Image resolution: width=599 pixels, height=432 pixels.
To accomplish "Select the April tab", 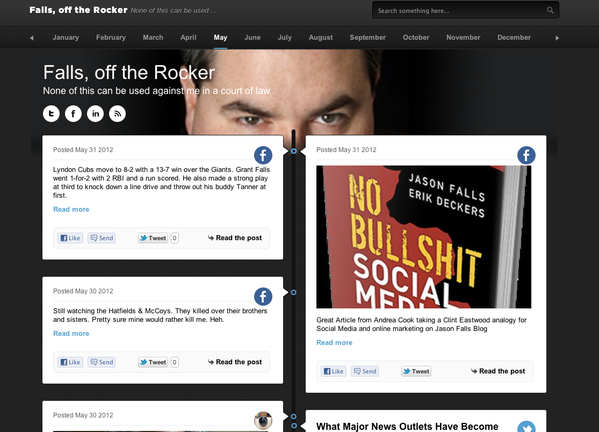I will tap(188, 37).
